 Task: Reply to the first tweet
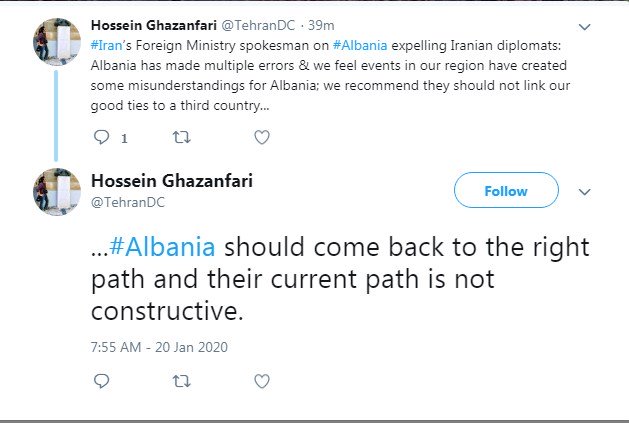pos(100,136)
